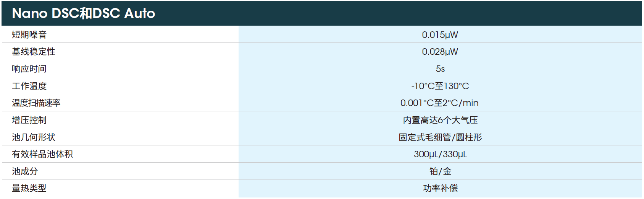Select the 基线稳定性 row label
644x199 pixels.
(x=34, y=52)
